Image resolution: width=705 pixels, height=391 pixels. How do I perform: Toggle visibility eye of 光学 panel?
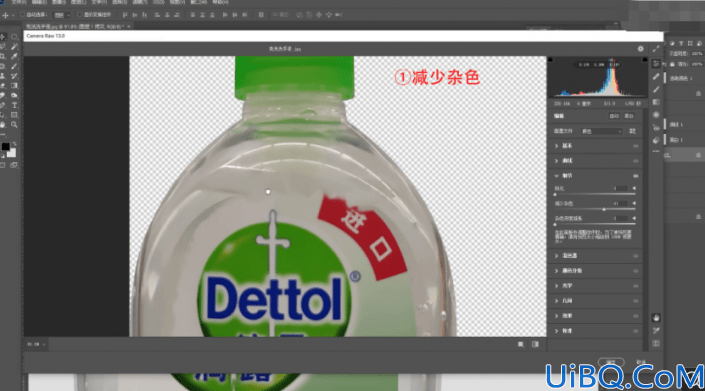point(636,286)
